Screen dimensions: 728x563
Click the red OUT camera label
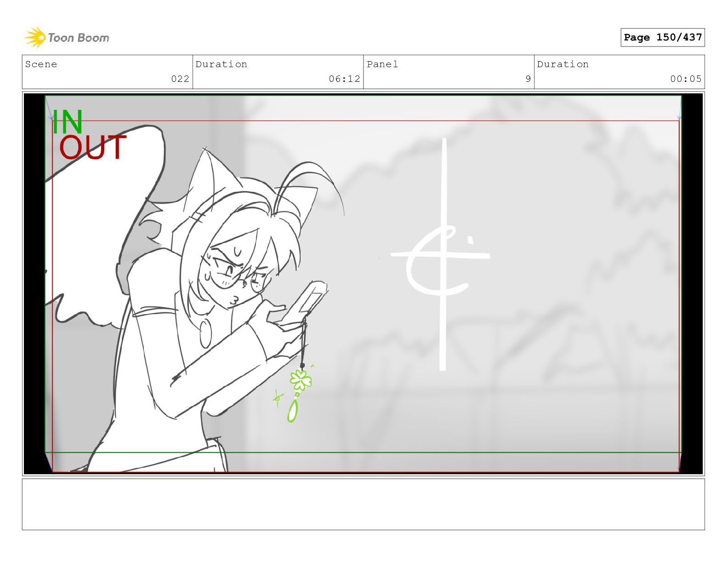click(93, 147)
